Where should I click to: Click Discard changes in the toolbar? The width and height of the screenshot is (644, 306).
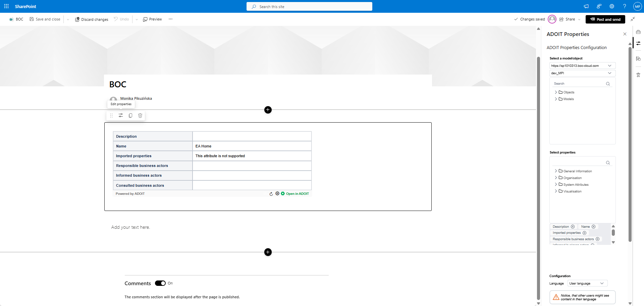[92, 19]
